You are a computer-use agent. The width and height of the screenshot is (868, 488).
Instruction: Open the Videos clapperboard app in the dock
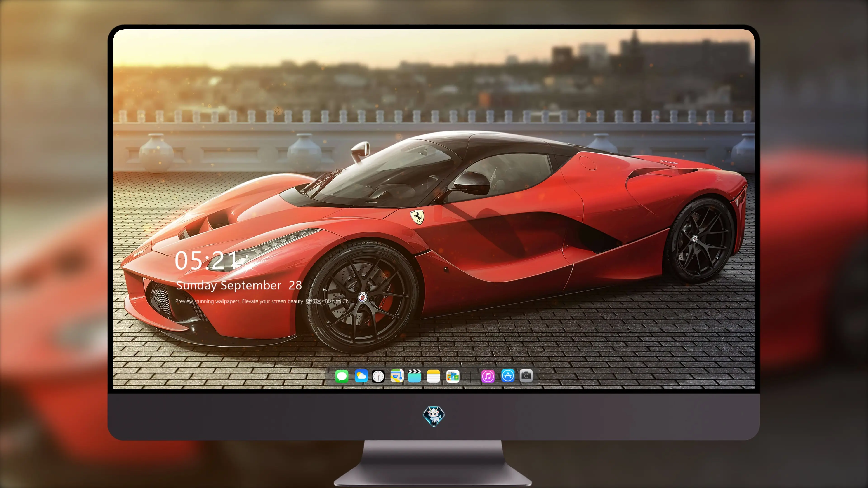(x=415, y=376)
